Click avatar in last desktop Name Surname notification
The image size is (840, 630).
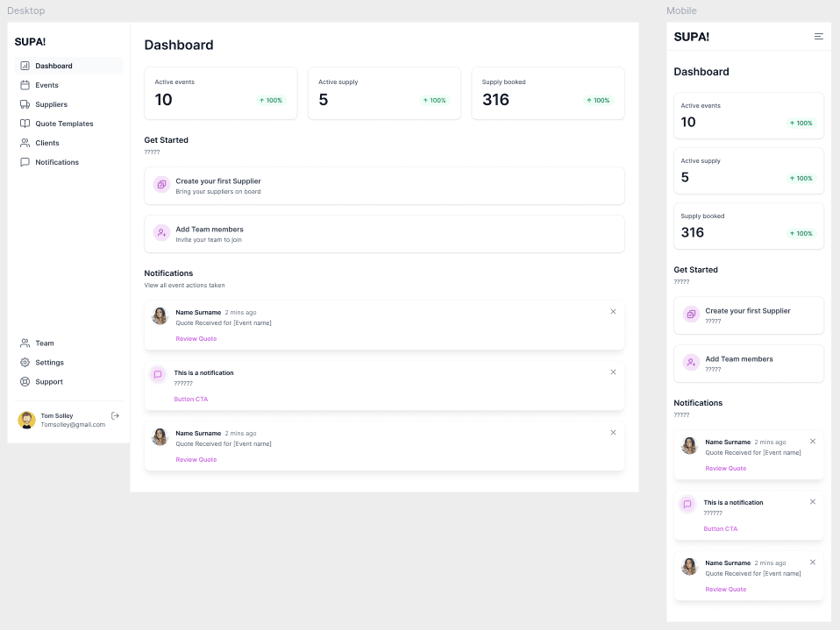[160, 436]
